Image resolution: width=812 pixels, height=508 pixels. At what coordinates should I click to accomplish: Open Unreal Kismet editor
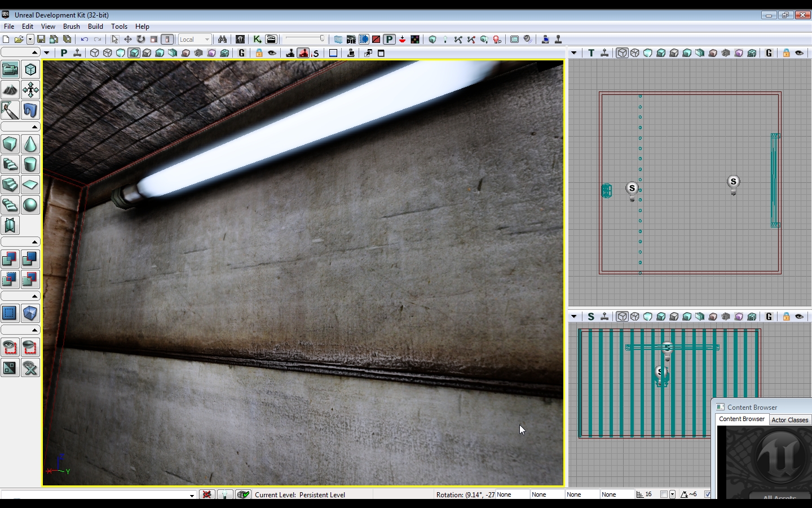257,40
